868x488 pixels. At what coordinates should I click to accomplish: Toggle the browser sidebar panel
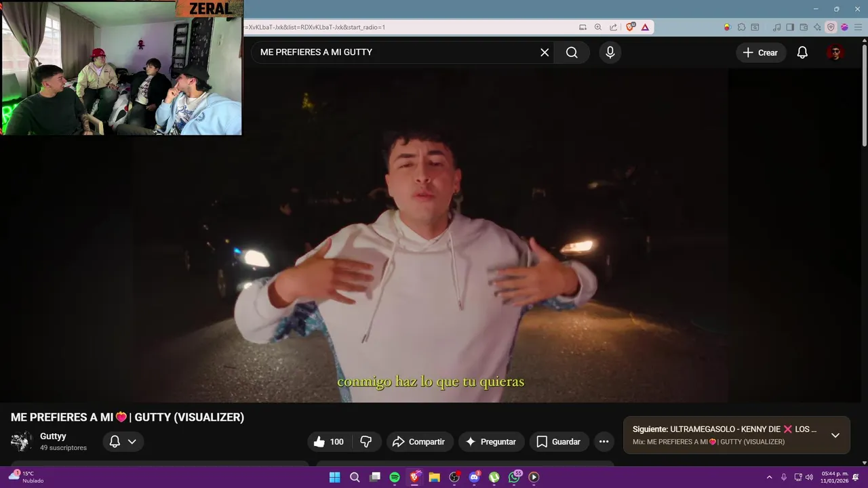pos(790,27)
